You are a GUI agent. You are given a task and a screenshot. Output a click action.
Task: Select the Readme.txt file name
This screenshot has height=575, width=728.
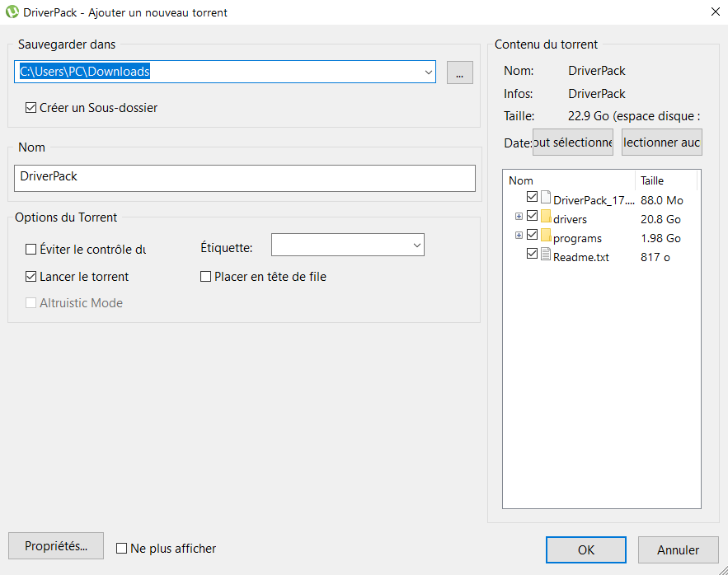[x=580, y=258]
